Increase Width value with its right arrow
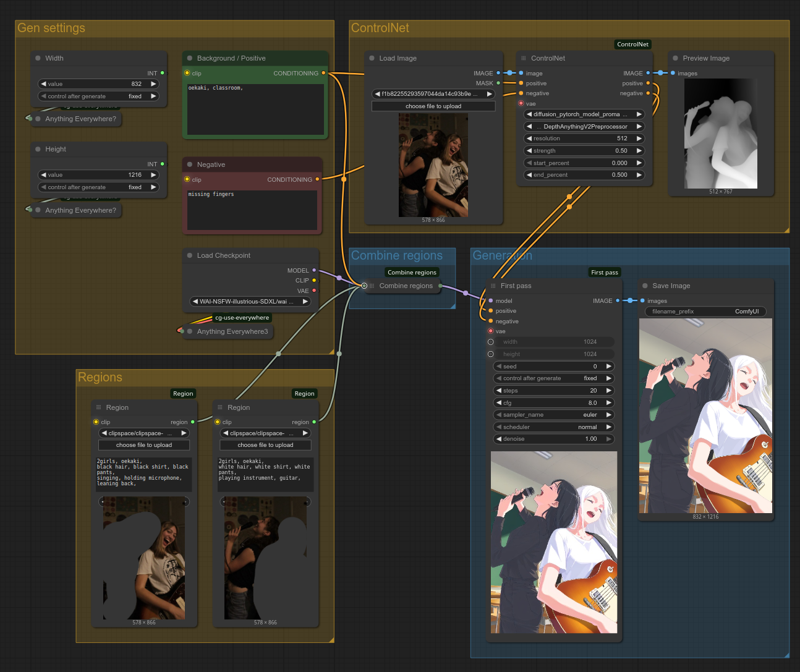The width and height of the screenshot is (800, 672). click(x=153, y=84)
